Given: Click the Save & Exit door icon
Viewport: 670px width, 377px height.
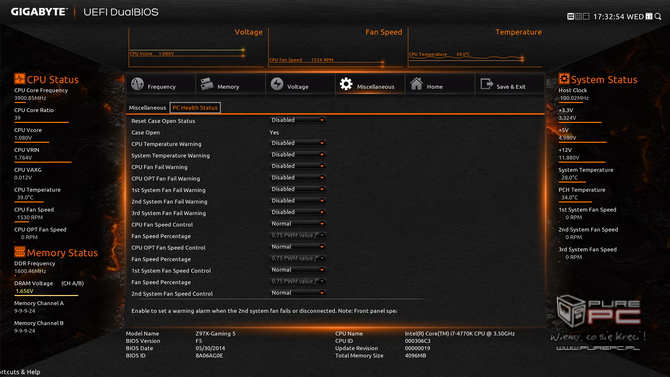Looking at the screenshot, I should tap(487, 84).
